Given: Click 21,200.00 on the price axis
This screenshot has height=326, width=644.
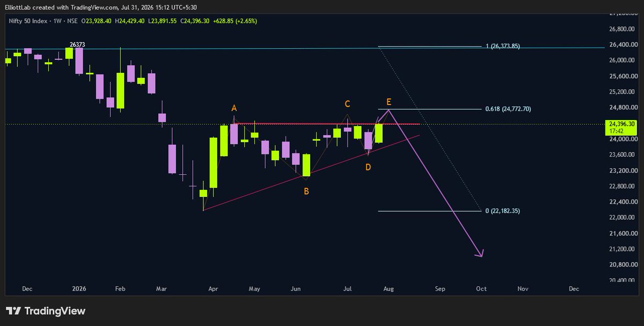Looking at the screenshot, I should coord(623,249).
